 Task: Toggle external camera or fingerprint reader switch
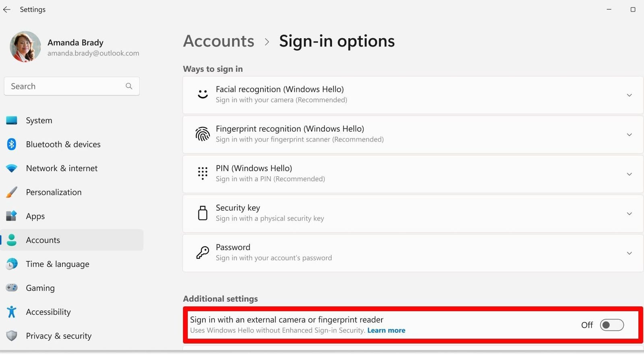tap(612, 325)
